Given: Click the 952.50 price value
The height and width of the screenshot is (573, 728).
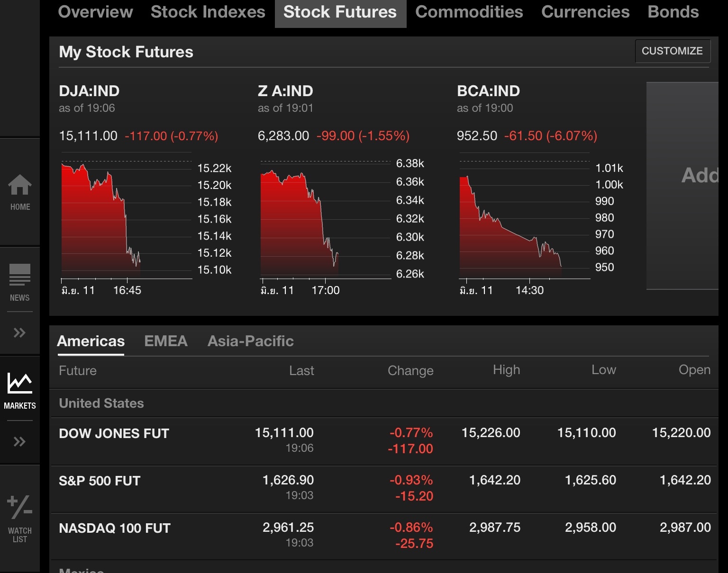Looking at the screenshot, I should (477, 136).
